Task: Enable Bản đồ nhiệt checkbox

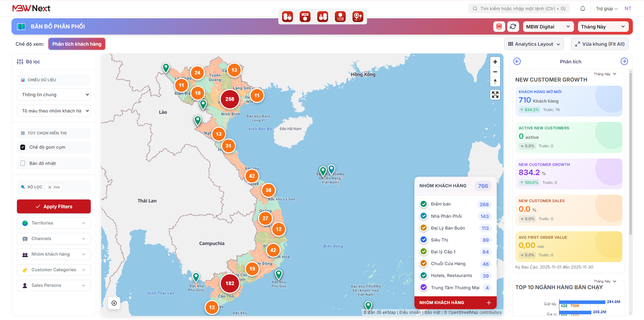Action: click(x=23, y=163)
